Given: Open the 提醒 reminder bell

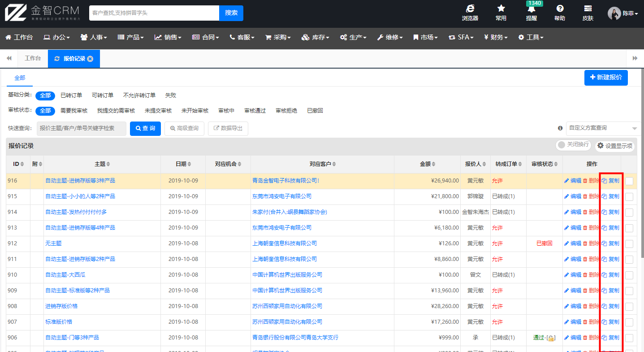Looking at the screenshot, I should pyautogui.click(x=532, y=9).
